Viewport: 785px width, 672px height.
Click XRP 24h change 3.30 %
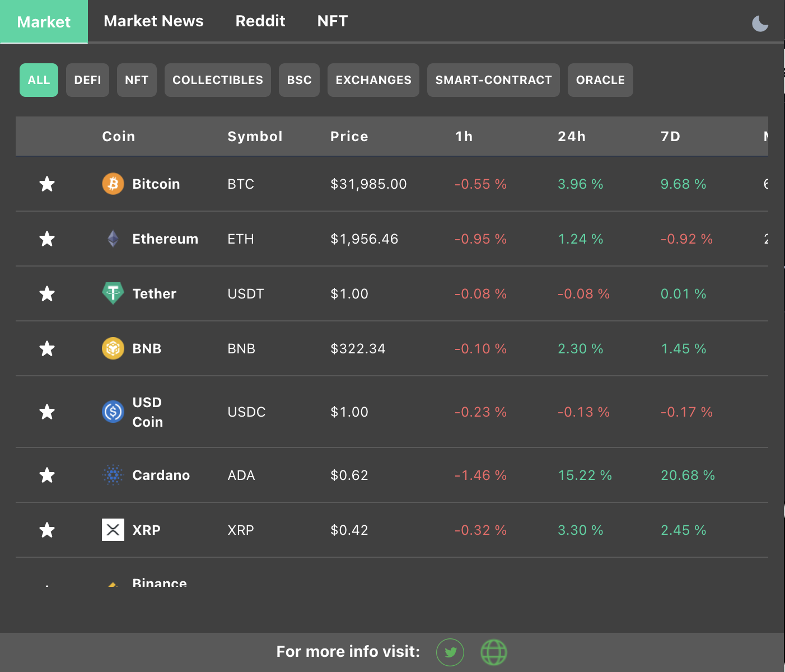click(581, 530)
